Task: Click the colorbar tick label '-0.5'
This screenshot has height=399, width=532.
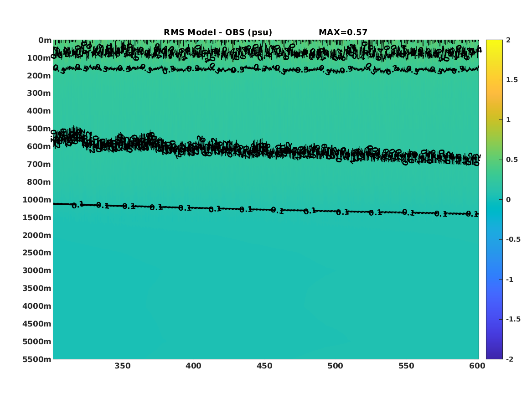Action: (x=513, y=239)
